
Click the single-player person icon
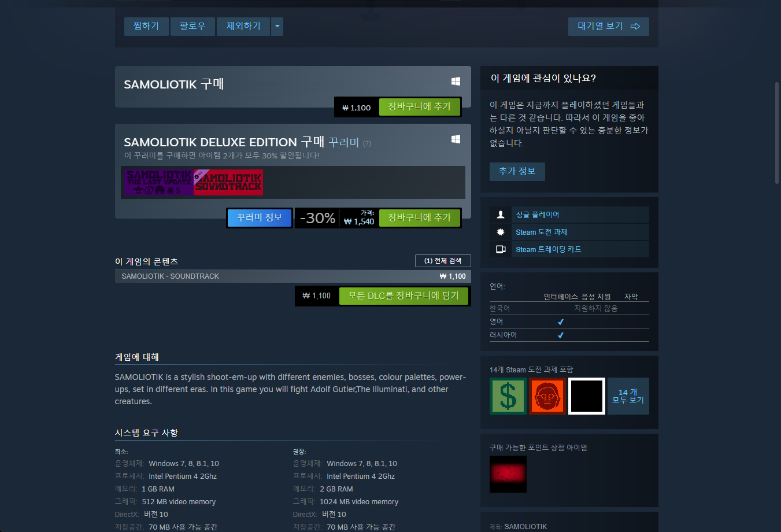[501, 215]
